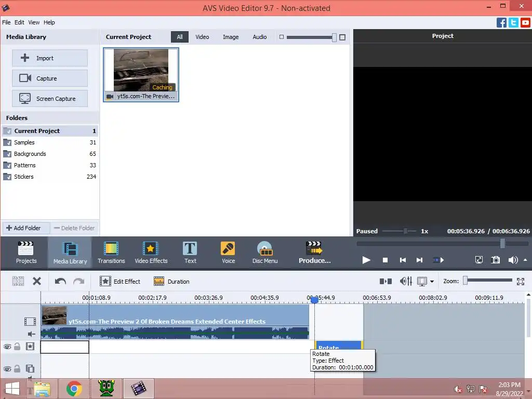532x399 pixels.
Task: Go to next frame
Action: [x=419, y=260]
